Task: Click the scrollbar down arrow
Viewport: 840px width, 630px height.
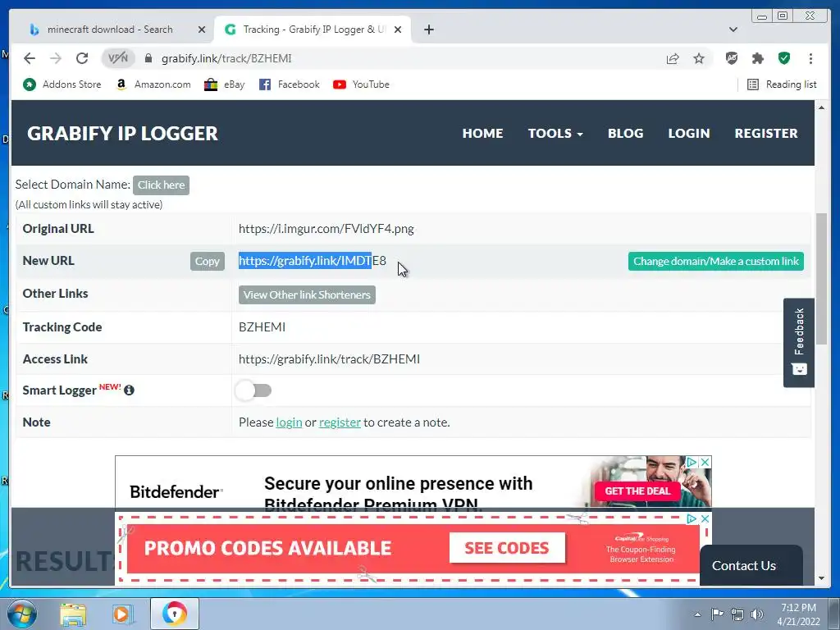Action: click(821, 578)
